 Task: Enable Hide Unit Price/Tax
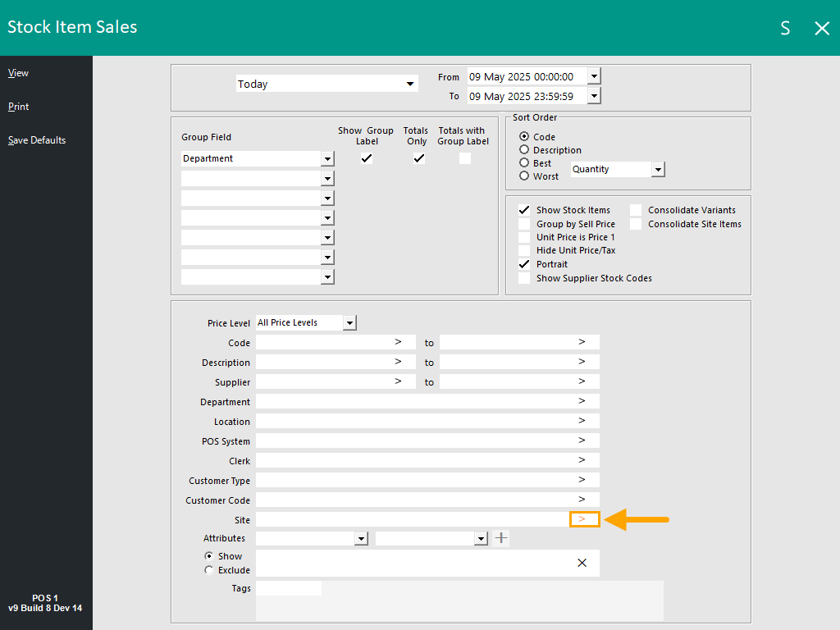[x=524, y=250]
